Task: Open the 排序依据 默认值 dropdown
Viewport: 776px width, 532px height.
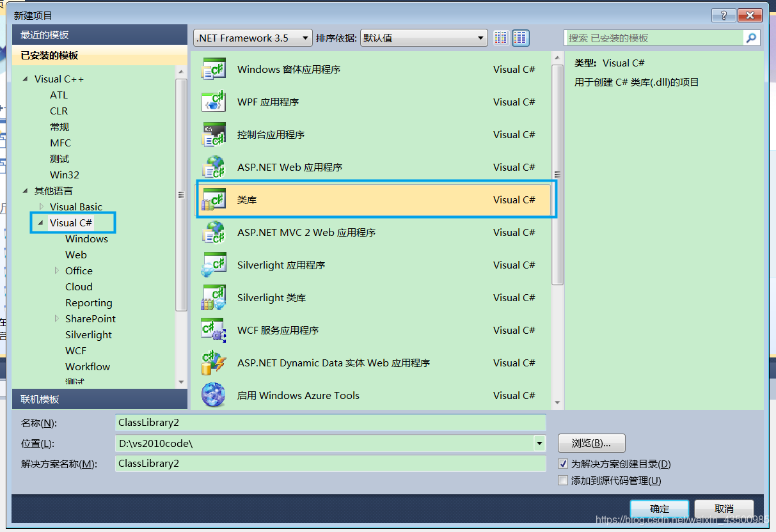Action: (424, 38)
